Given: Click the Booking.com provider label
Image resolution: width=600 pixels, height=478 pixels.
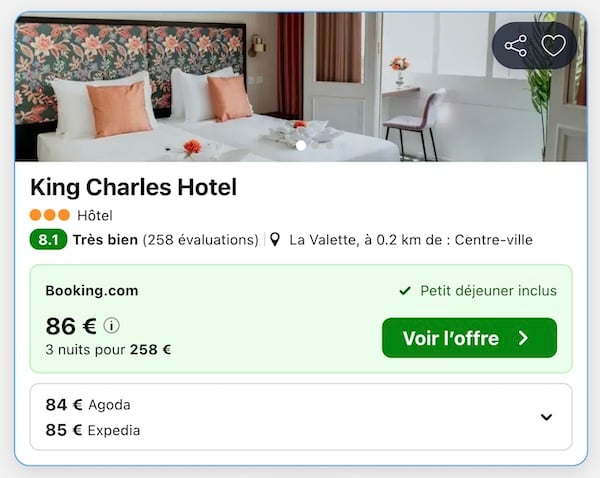Looking at the screenshot, I should tap(92, 291).
